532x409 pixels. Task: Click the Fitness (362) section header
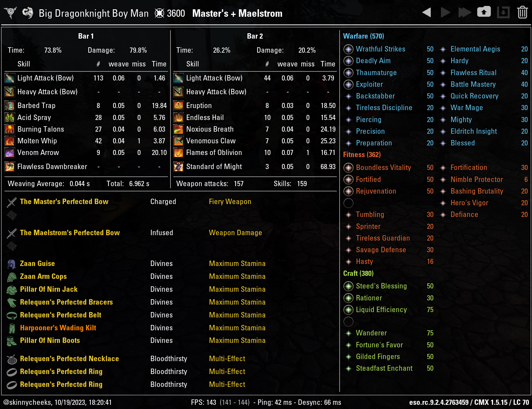(362, 155)
